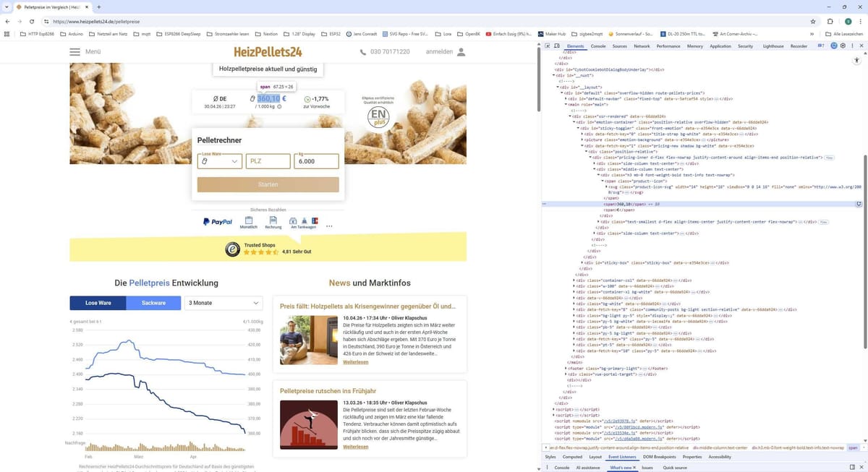Click article thumbnail of man in armchair

pyautogui.click(x=309, y=340)
